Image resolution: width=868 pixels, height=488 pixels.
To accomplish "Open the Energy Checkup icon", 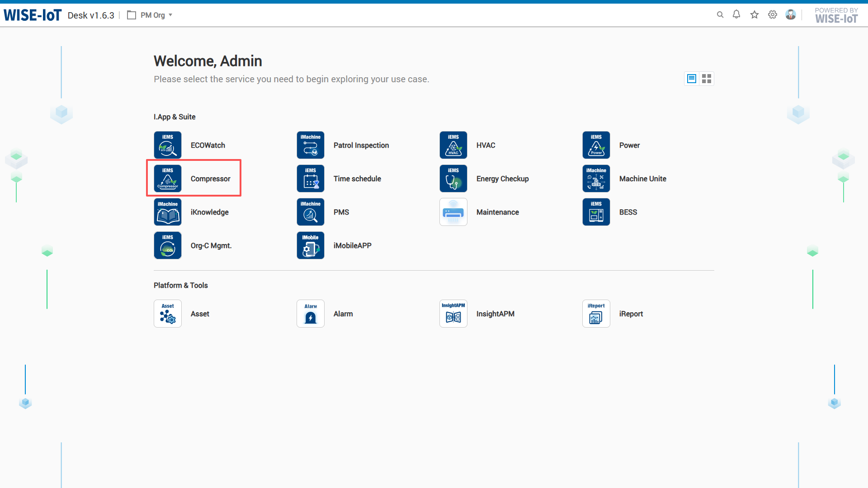I will point(453,178).
